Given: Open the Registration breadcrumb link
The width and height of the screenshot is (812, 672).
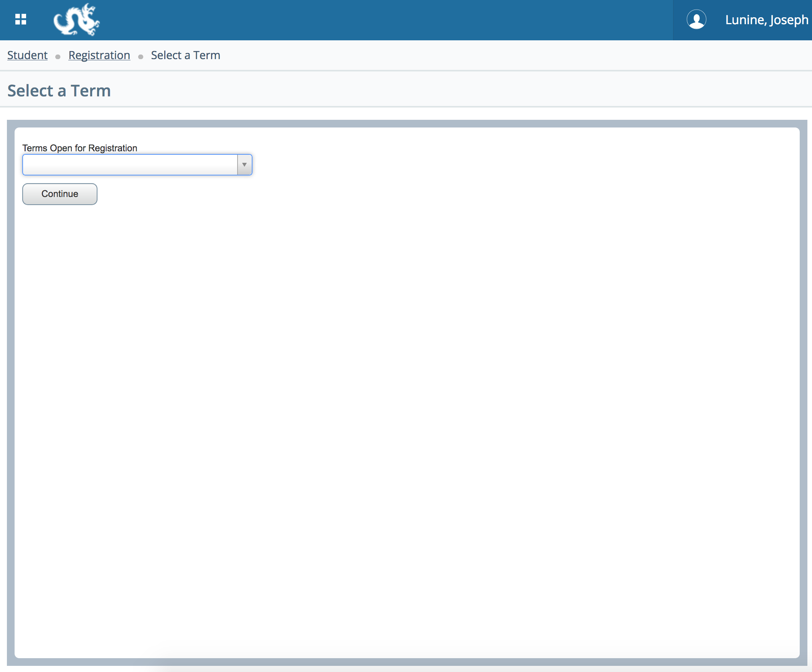Looking at the screenshot, I should tap(99, 55).
